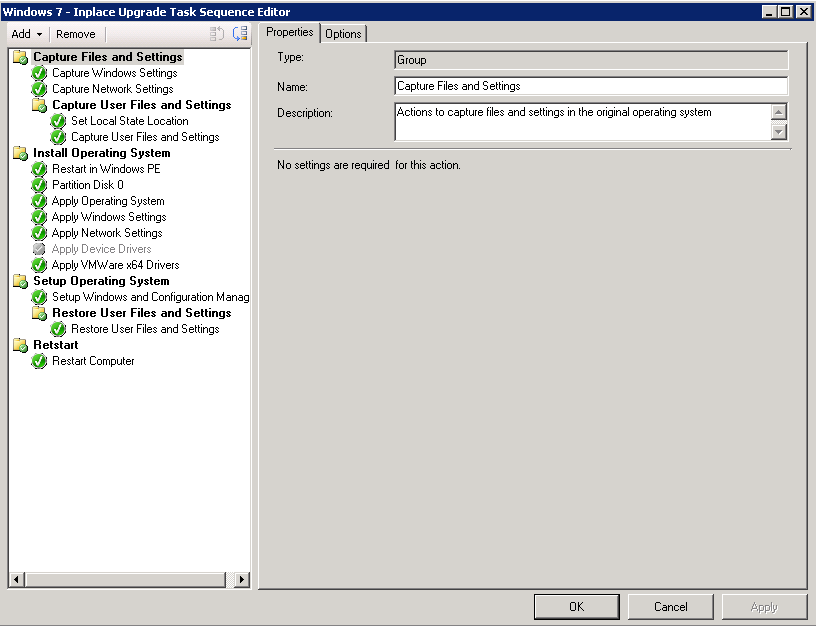Image resolution: width=816 pixels, height=626 pixels.
Task: Open the Add dropdown menu
Action: coord(25,33)
